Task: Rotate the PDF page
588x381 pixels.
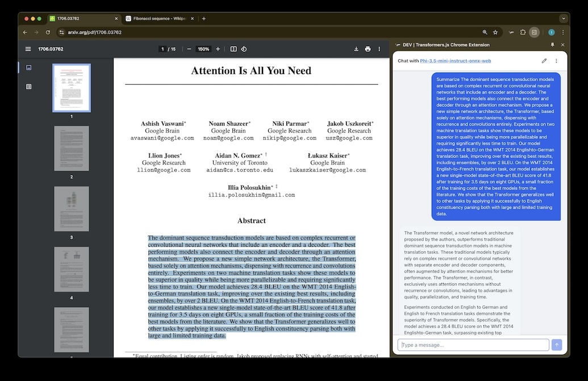Action: [244, 49]
